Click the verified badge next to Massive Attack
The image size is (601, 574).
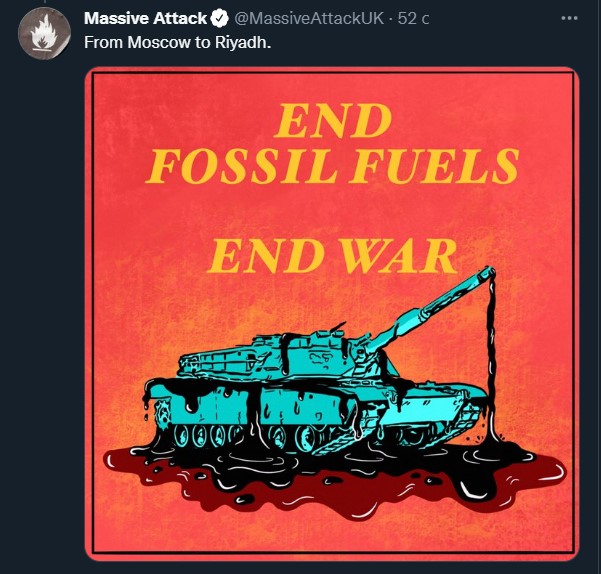coord(220,18)
